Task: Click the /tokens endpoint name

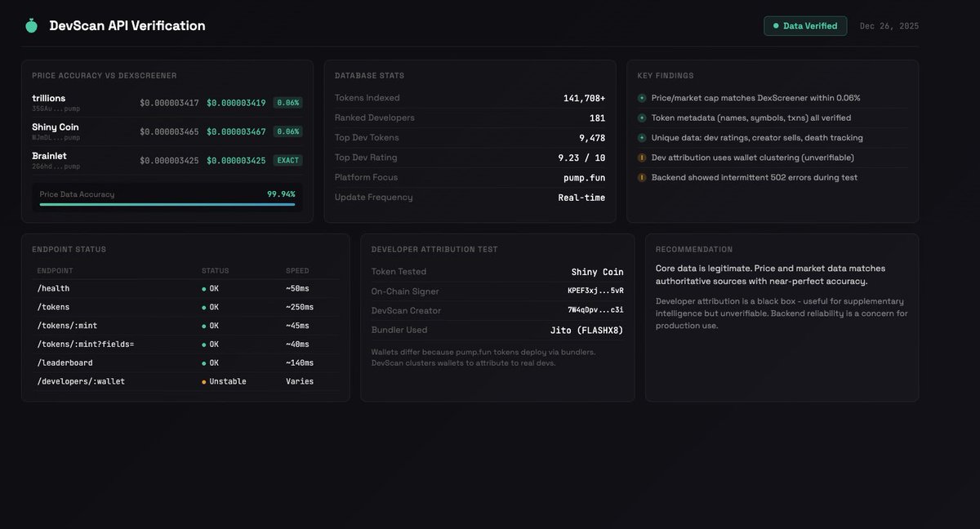Action: [53, 307]
